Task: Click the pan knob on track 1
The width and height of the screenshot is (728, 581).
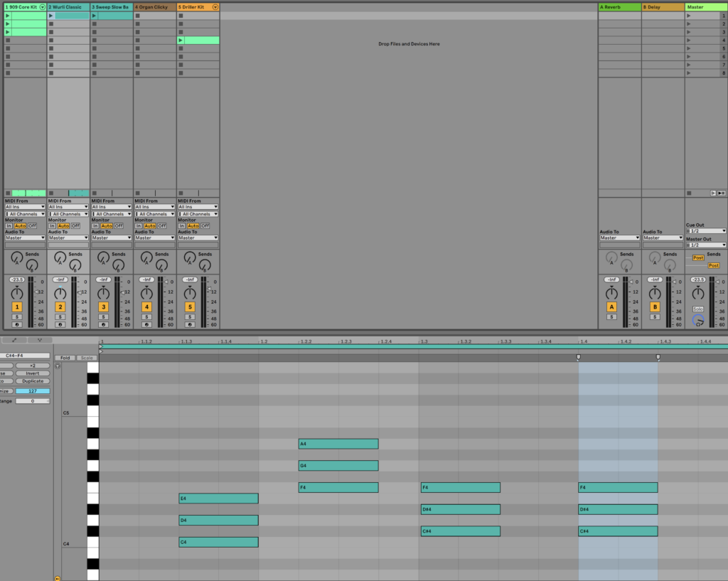Action: (17, 293)
